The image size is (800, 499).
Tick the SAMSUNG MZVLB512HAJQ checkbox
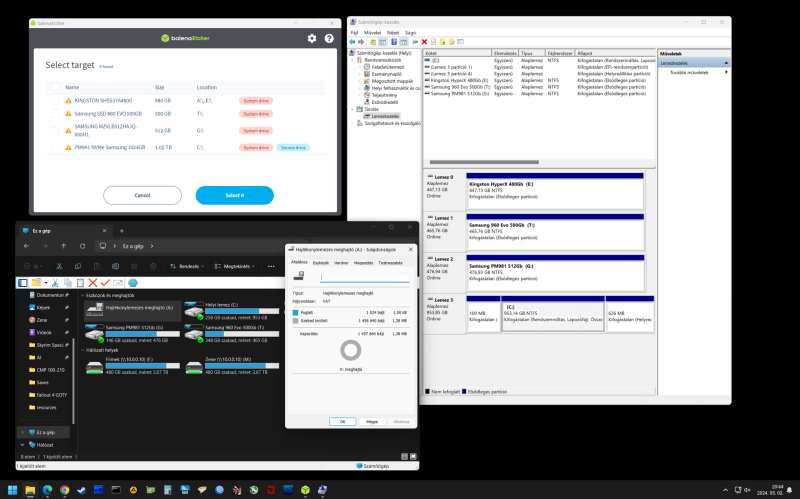click(55, 131)
